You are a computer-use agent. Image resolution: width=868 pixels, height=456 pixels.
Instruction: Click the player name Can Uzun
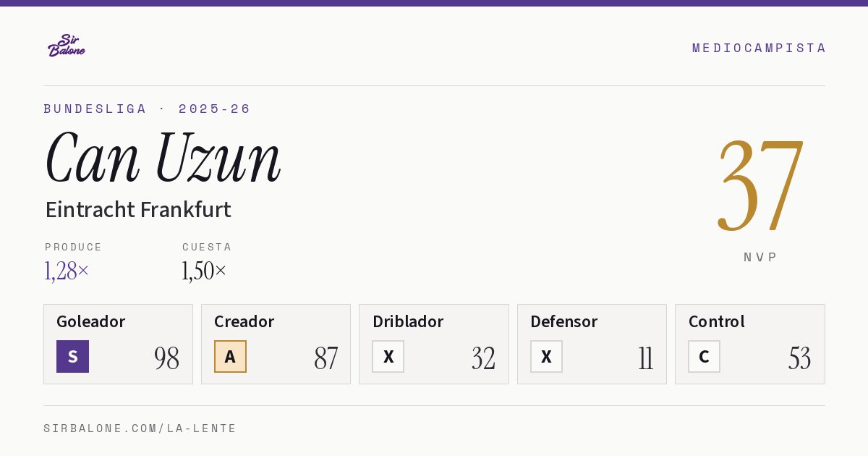click(163, 158)
